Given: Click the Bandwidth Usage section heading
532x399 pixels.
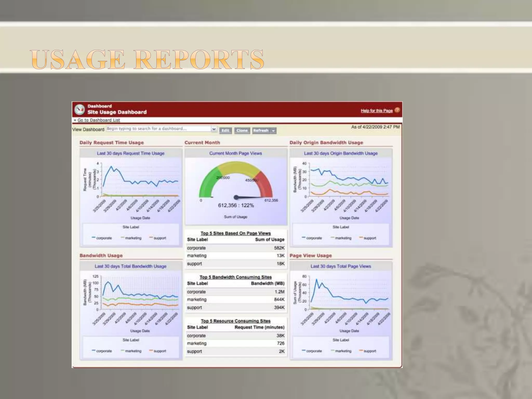Looking at the screenshot, I should (x=101, y=256).
